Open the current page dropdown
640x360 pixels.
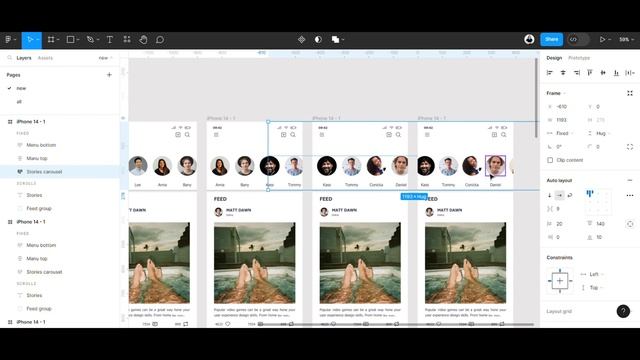click(105, 58)
